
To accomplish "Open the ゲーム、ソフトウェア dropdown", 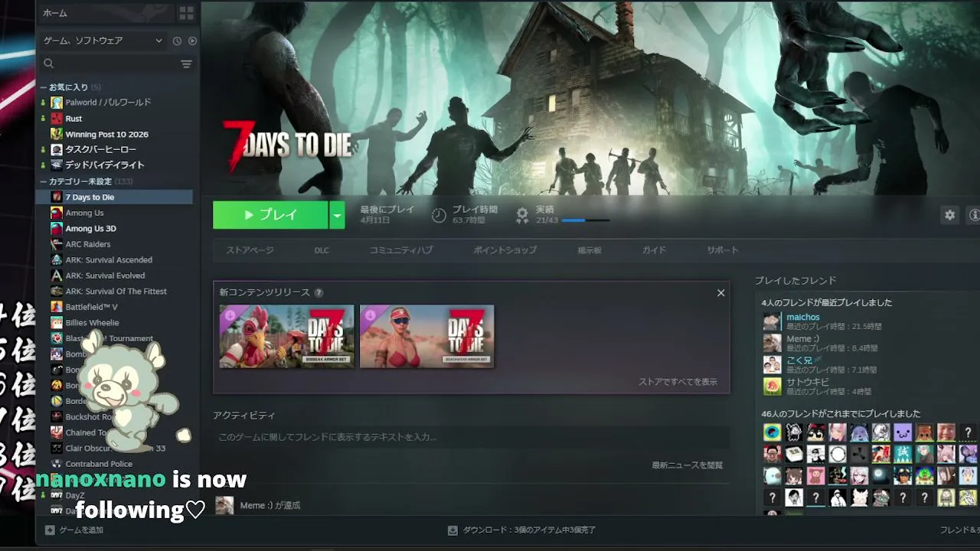I will [103, 41].
